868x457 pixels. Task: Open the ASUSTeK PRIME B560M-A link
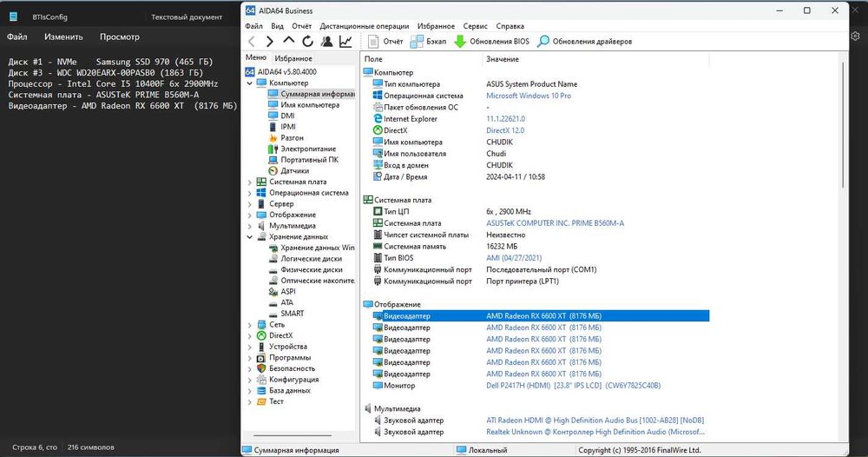click(556, 223)
